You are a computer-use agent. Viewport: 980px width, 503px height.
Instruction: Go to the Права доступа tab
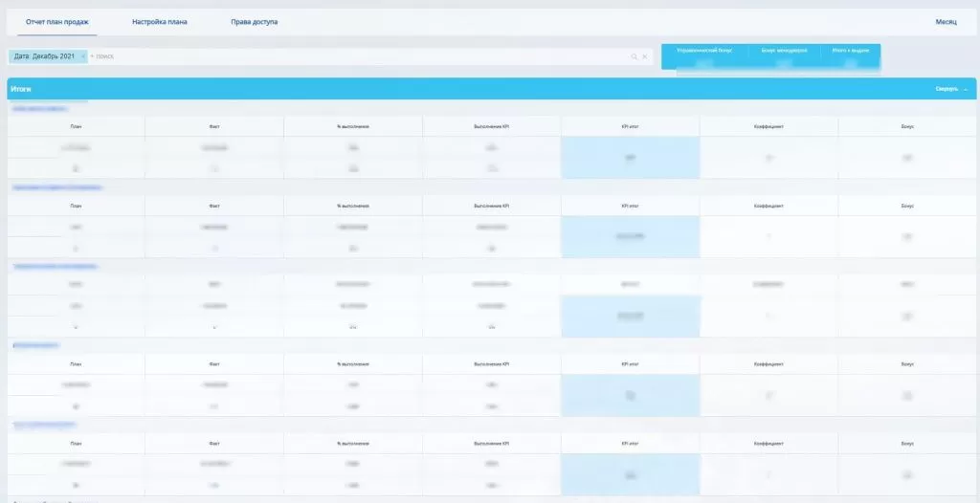[x=255, y=22]
